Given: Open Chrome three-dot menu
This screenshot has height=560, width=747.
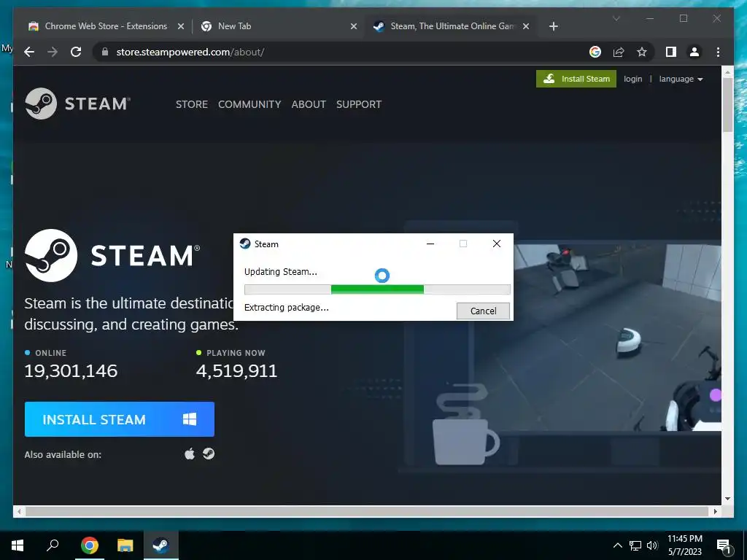Looking at the screenshot, I should [718, 52].
